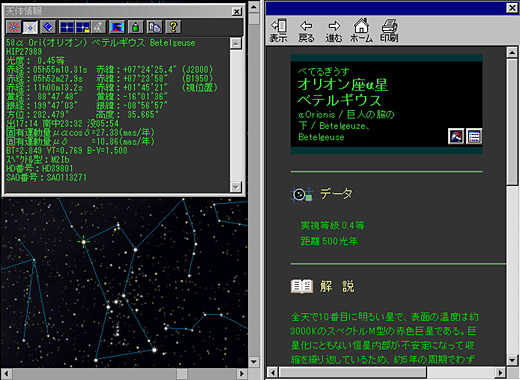Click help pane vertical scrollbar down arrow

pos(512,360)
